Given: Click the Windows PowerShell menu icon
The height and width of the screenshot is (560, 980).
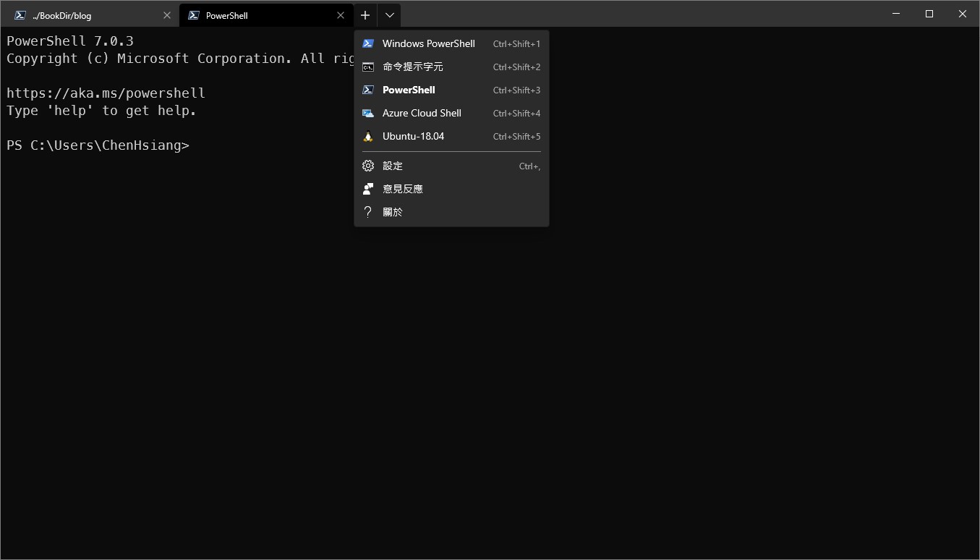Looking at the screenshot, I should point(368,44).
